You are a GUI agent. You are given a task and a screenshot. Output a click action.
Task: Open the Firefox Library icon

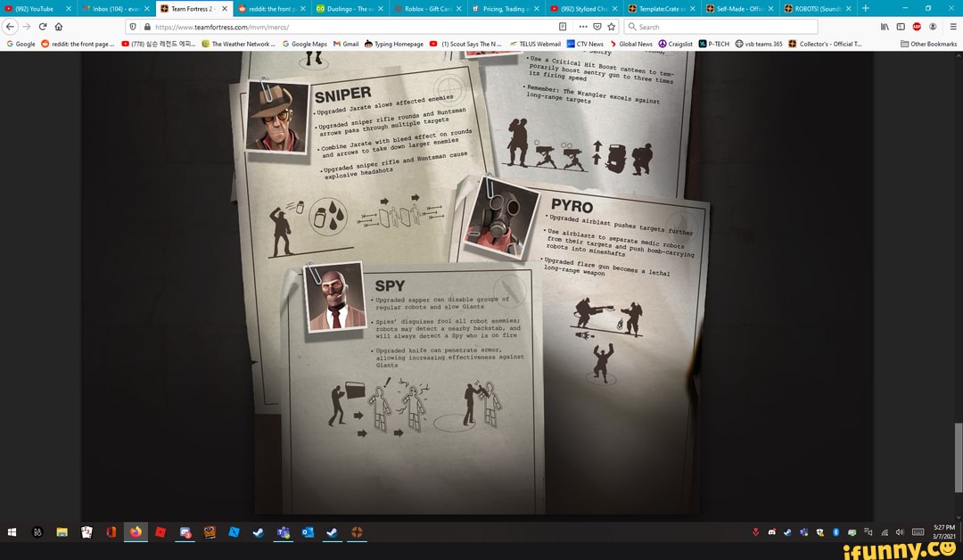pyautogui.click(x=885, y=27)
